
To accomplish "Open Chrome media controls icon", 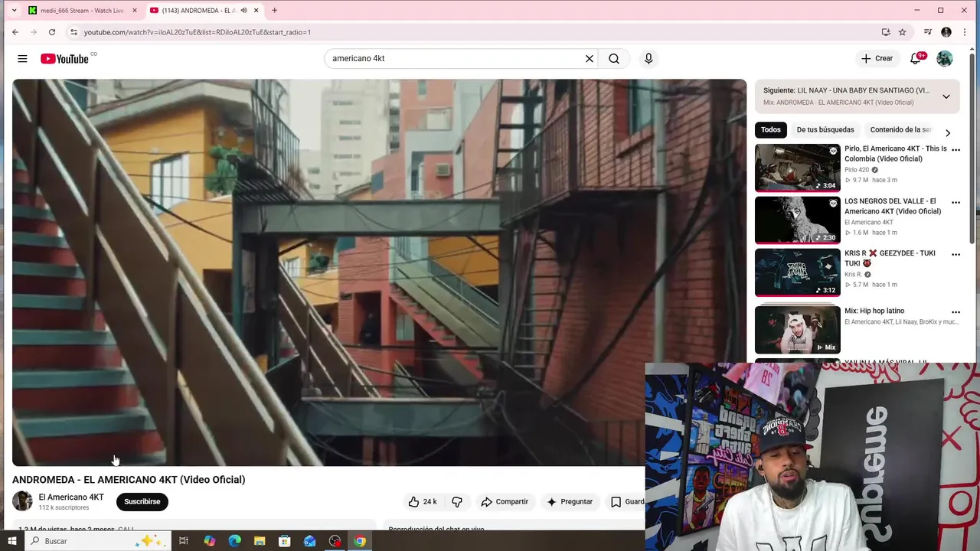I will pyautogui.click(x=928, y=32).
